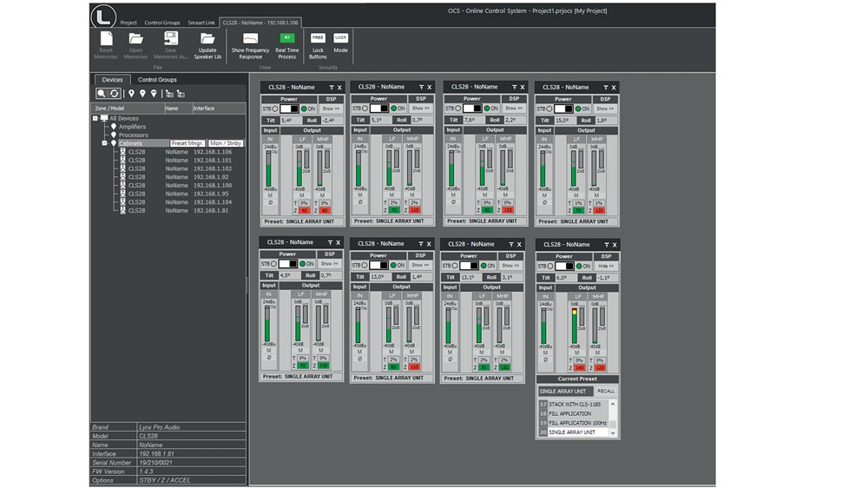Expand DSP Show >> in Tilt 13,1° panel
The image size is (868, 488).
click(x=510, y=266)
